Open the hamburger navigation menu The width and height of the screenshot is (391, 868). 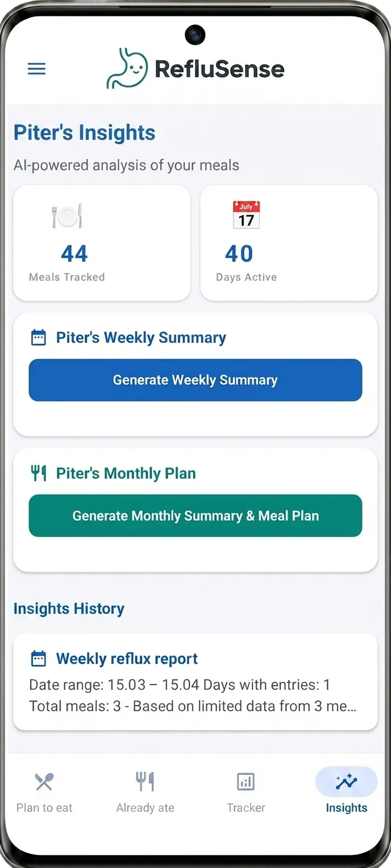[x=36, y=69]
